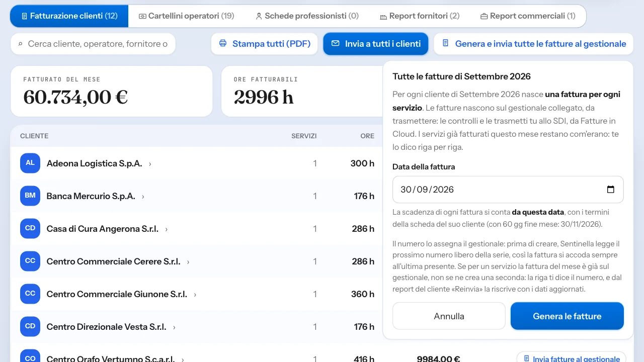Click the BM avatar for Banca Mercurio
This screenshot has height=362, width=644.
[30, 196]
